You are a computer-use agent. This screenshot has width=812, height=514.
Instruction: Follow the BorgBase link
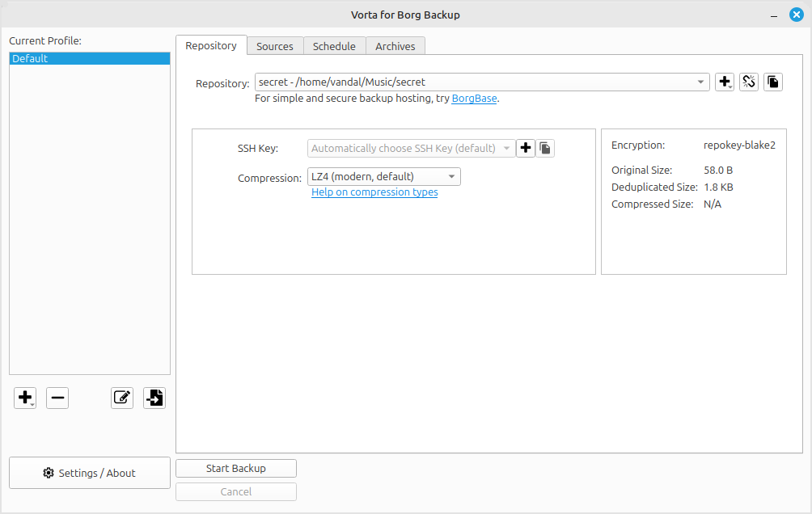click(x=474, y=99)
